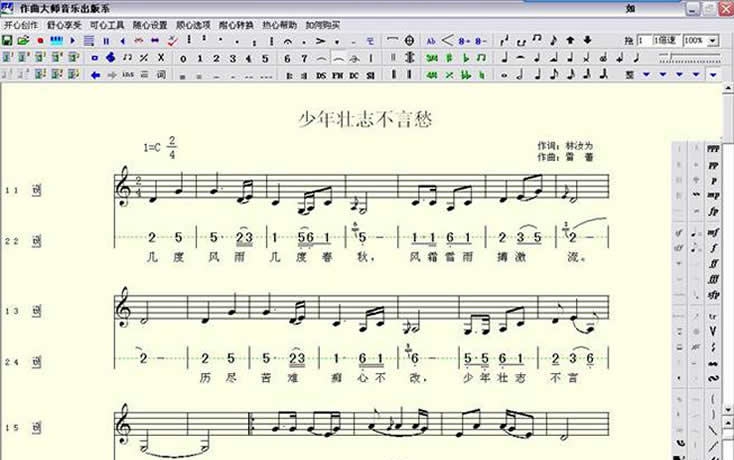734x460 pixels.
Task: Insert the DC repeat sign
Action: click(354, 75)
